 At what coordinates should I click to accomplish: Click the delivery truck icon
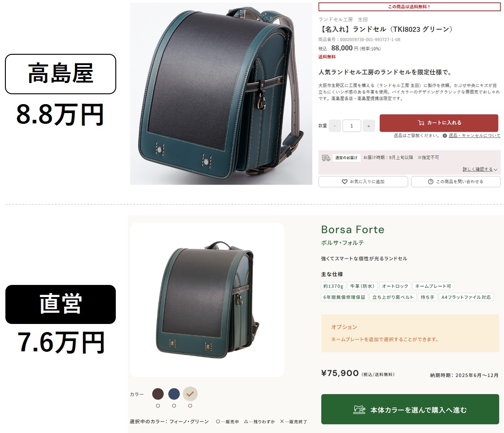coord(326,158)
